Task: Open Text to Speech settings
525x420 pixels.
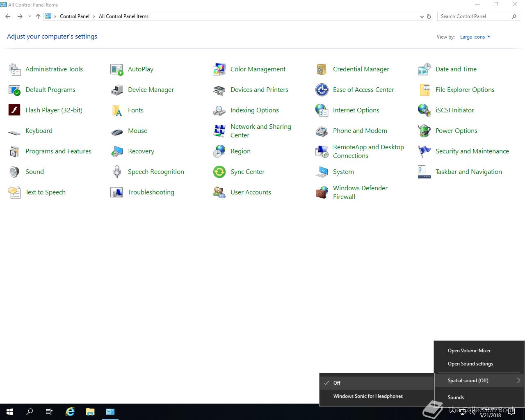Action: coord(46,192)
